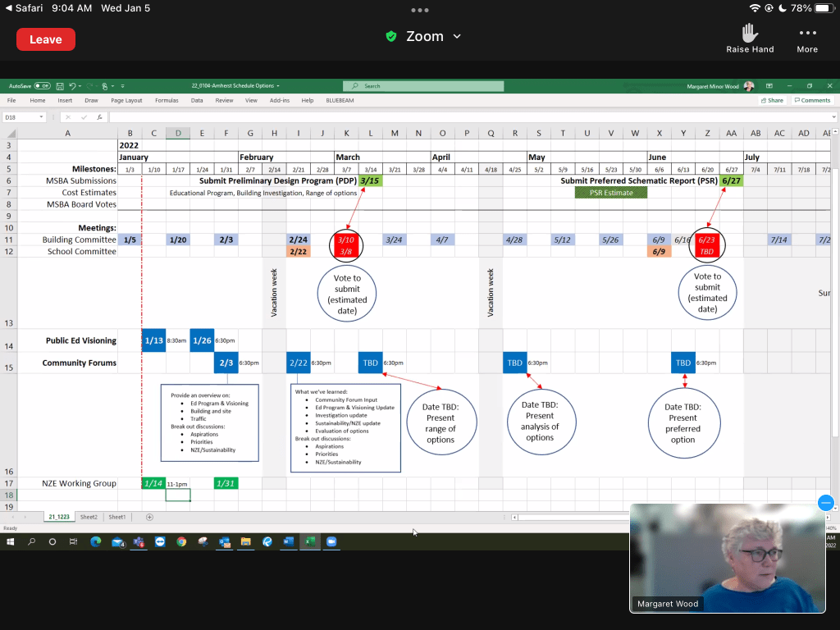Open the Page Layout ribbon tab
Image resolution: width=840 pixels, height=630 pixels.
pyautogui.click(x=126, y=100)
